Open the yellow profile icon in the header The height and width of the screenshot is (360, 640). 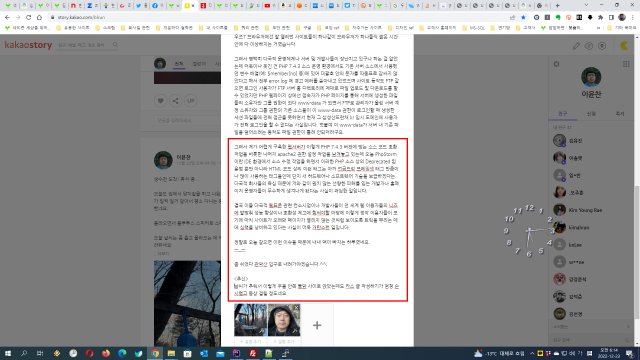(x=624, y=46)
